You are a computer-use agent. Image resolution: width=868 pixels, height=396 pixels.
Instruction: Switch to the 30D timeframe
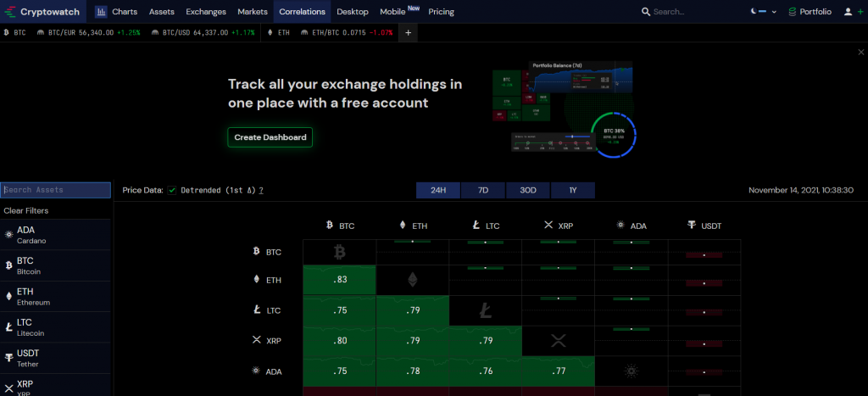coord(528,190)
